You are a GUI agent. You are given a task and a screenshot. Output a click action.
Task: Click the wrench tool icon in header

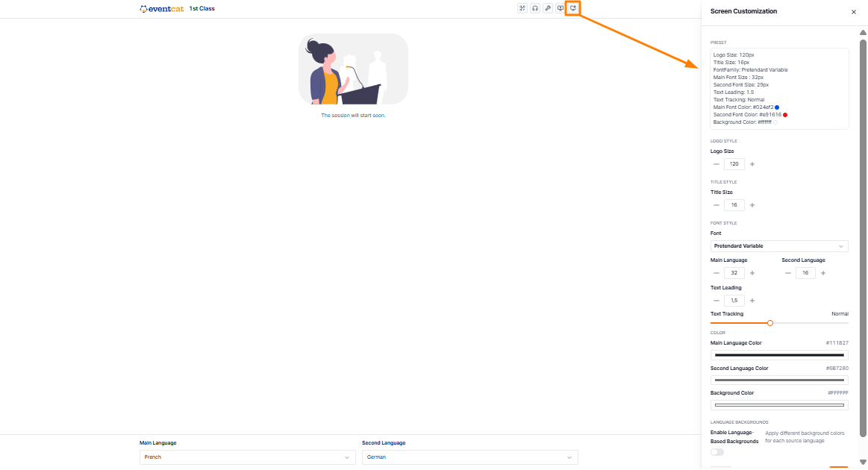pyautogui.click(x=548, y=8)
